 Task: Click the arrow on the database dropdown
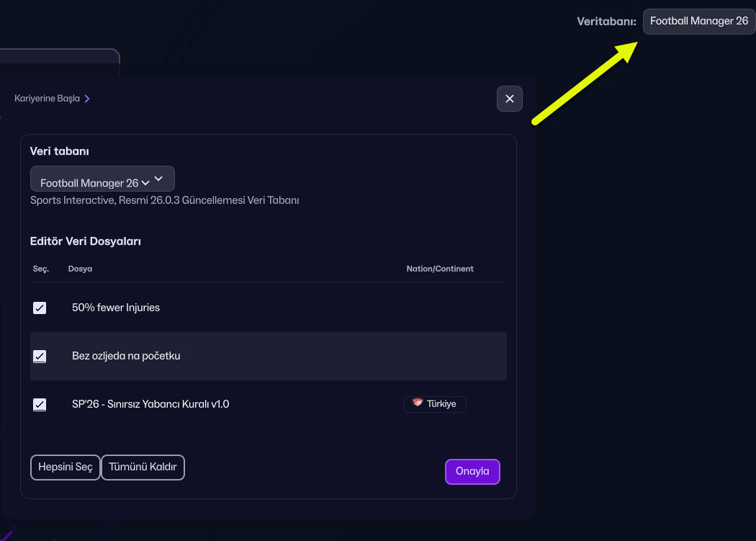(159, 179)
